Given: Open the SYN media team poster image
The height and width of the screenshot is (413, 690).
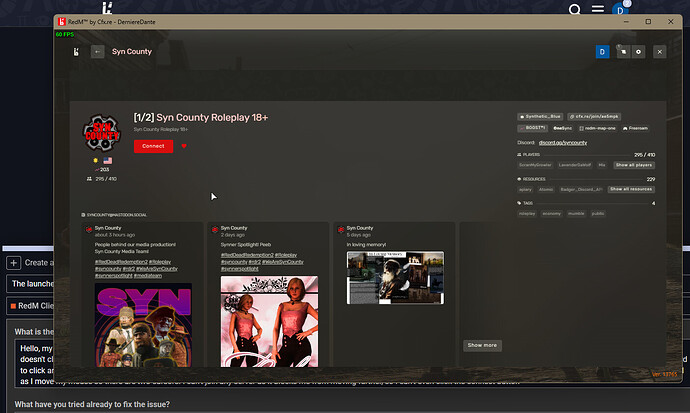Looking at the screenshot, I should click(x=143, y=325).
